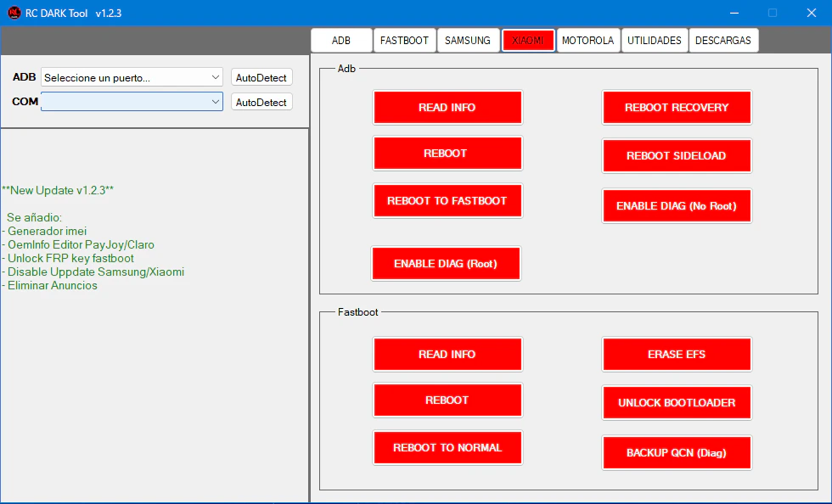The width and height of the screenshot is (832, 504).
Task: Click the 'Eliminar Anuncios' log entry
Action: coord(50,285)
